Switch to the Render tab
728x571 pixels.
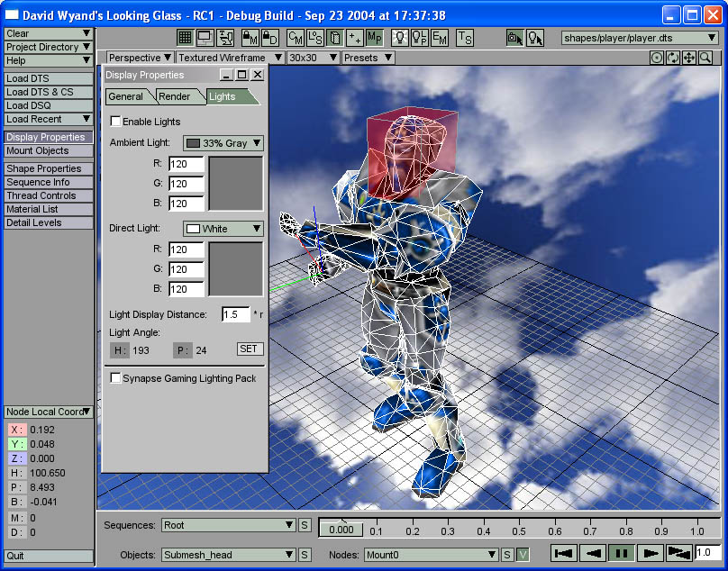point(175,96)
